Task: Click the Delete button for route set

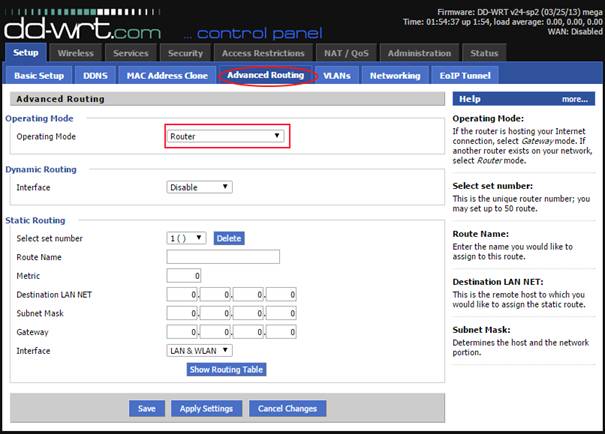Action: point(229,238)
